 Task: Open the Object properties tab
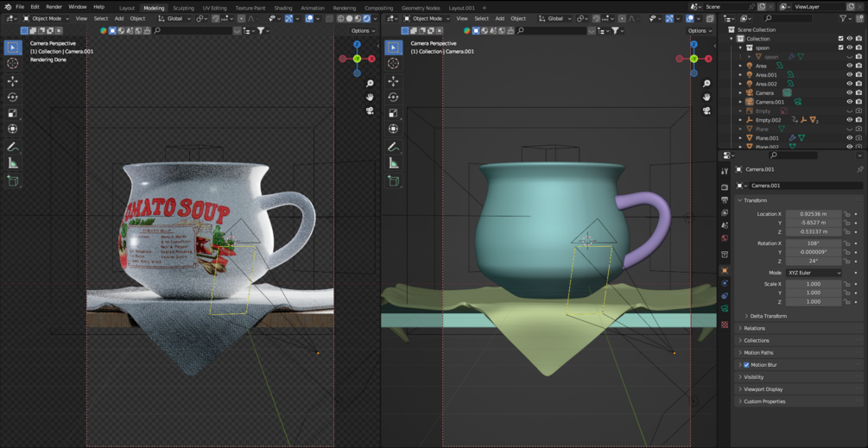725,270
